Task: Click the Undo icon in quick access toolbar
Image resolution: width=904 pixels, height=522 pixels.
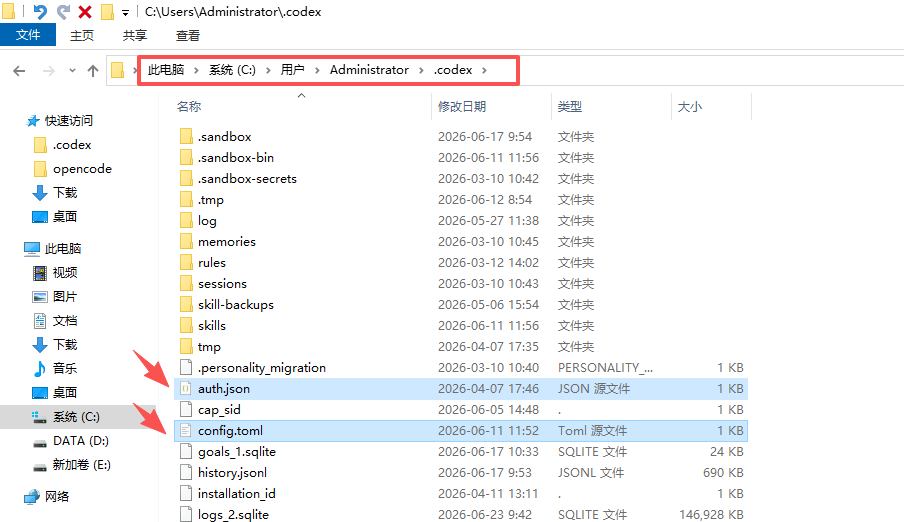Action: (40, 12)
